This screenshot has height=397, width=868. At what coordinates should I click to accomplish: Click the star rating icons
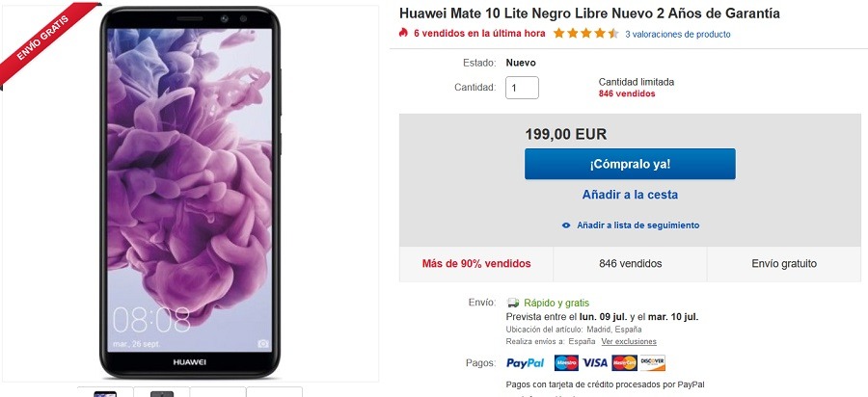[x=585, y=34]
